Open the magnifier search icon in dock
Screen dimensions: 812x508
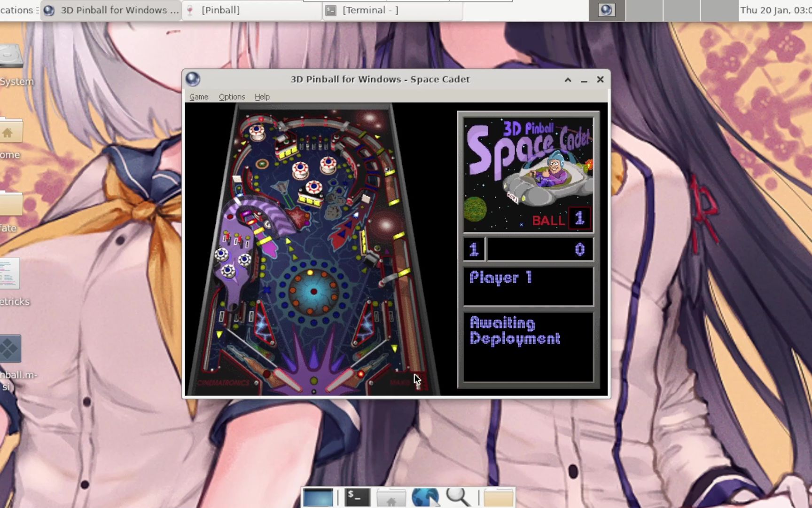[458, 498]
